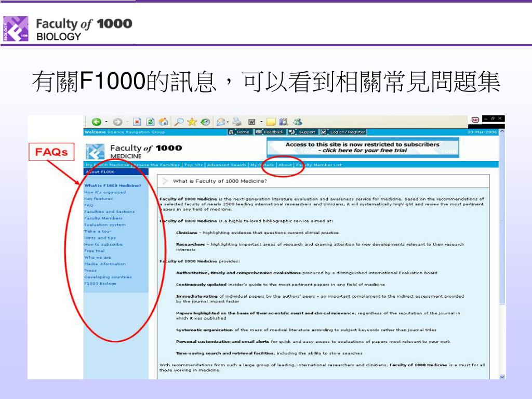Open the yellow Discuss note icon
Screen dimensions: 532x399
tap(271, 122)
